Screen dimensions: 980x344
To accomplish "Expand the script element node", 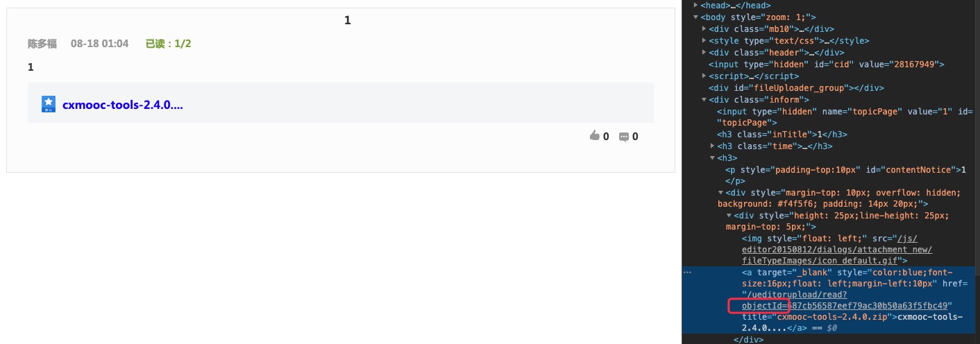I will [x=704, y=76].
